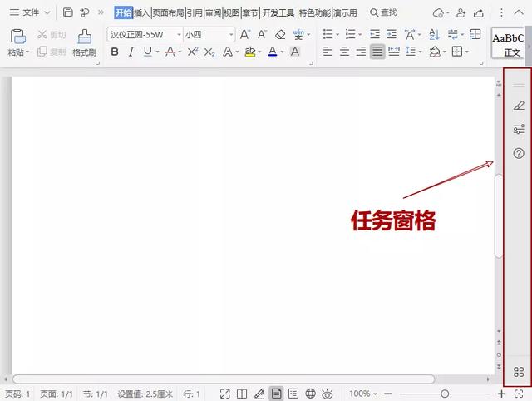Open the highlight color dropdown arrow

click(x=259, y=52)
